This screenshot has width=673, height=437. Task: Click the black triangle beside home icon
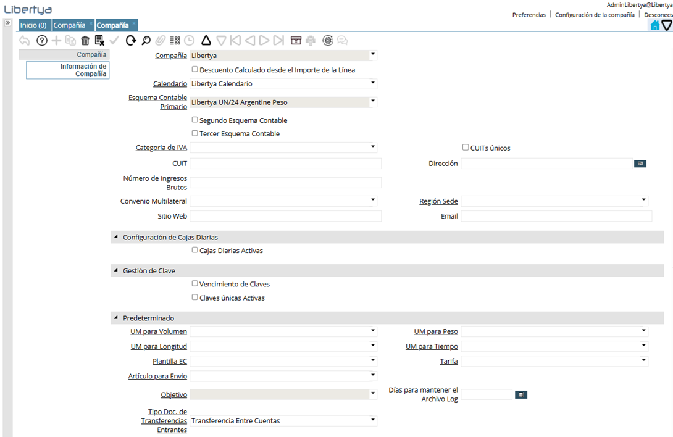(667, 25)
